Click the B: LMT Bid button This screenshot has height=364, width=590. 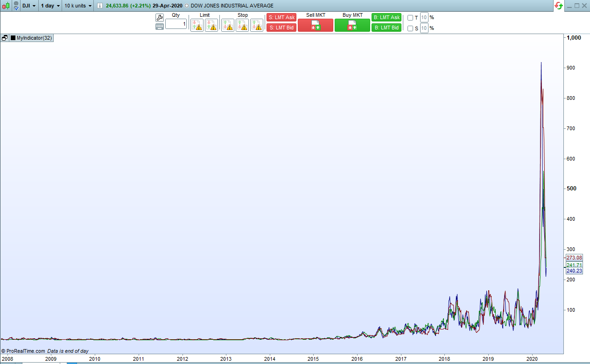point(386,28)
